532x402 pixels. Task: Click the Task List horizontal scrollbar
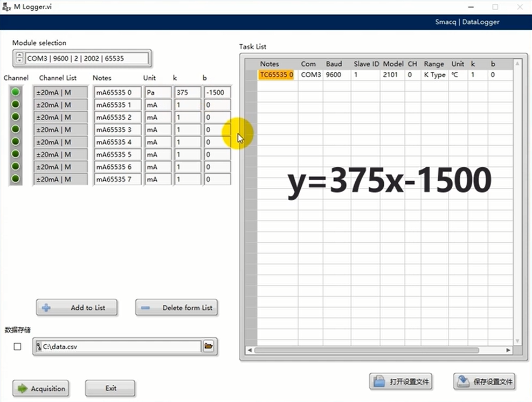pos(367,350)
